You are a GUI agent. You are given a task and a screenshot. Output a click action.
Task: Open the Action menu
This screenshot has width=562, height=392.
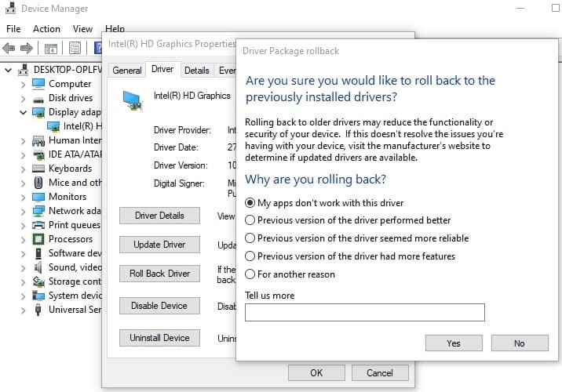[46, 29]
